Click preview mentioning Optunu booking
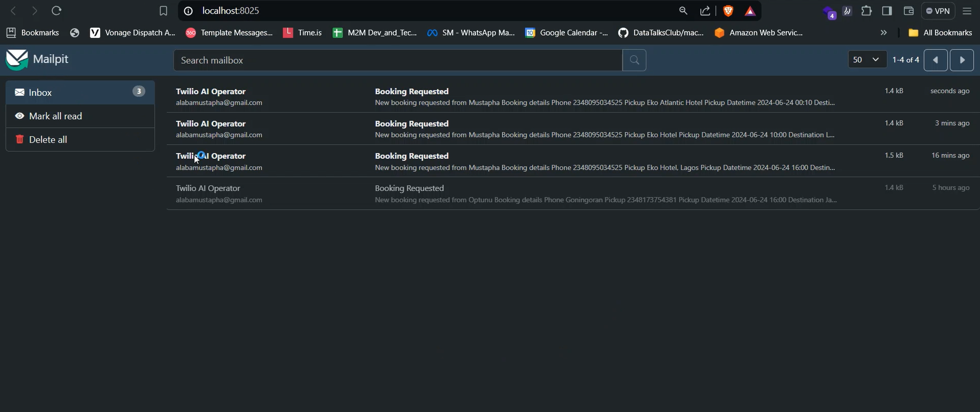Screen dimensions: 980x412 pyautogui.click(x=606, y=201)
